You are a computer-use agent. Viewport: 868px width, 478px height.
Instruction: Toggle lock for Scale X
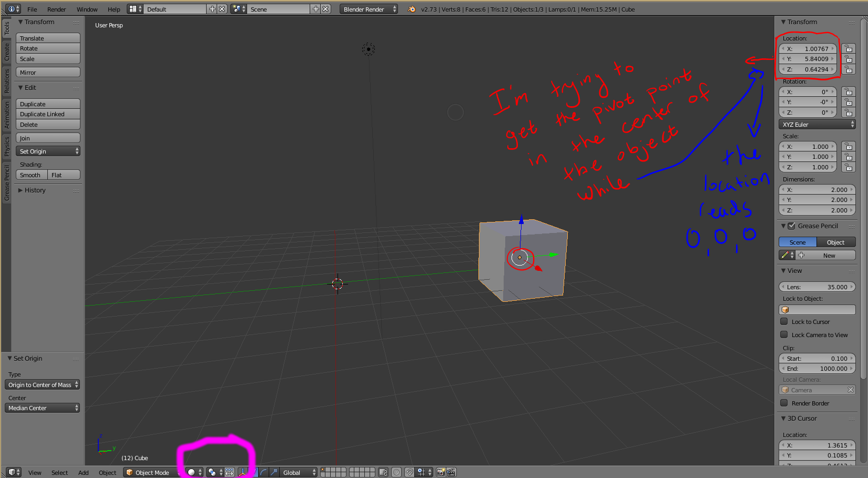(x=848, y=147)
